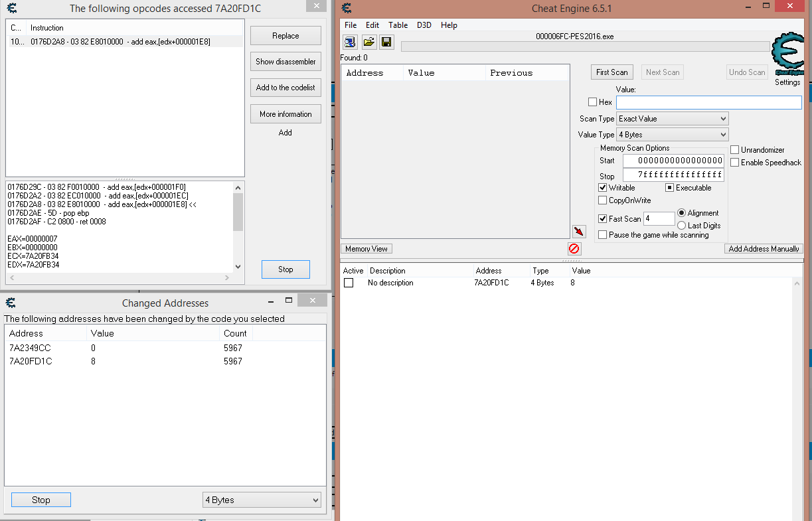Click the save floppy disk icon

point(386,42)
